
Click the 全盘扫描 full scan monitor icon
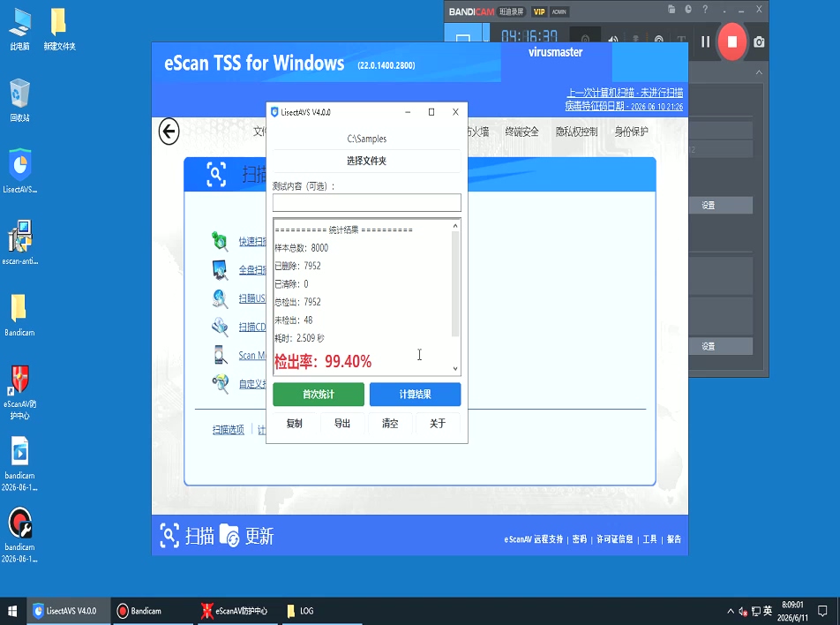tap(220, 269)
